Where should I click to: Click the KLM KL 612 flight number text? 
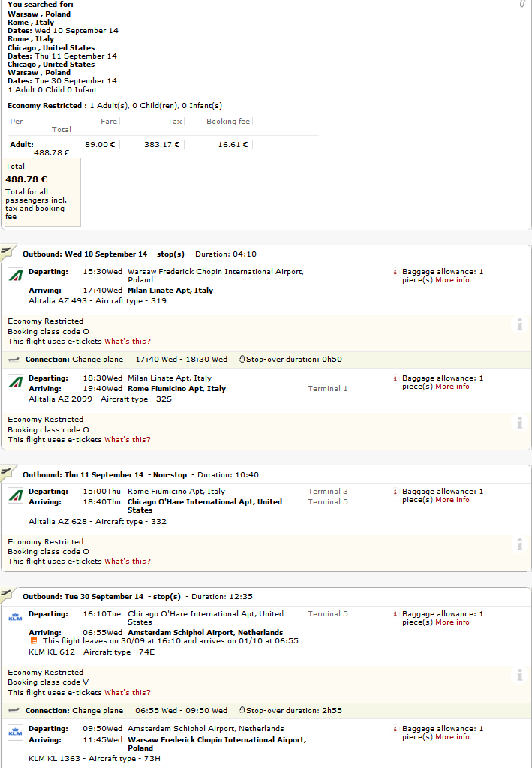click(x=52, y=652)
